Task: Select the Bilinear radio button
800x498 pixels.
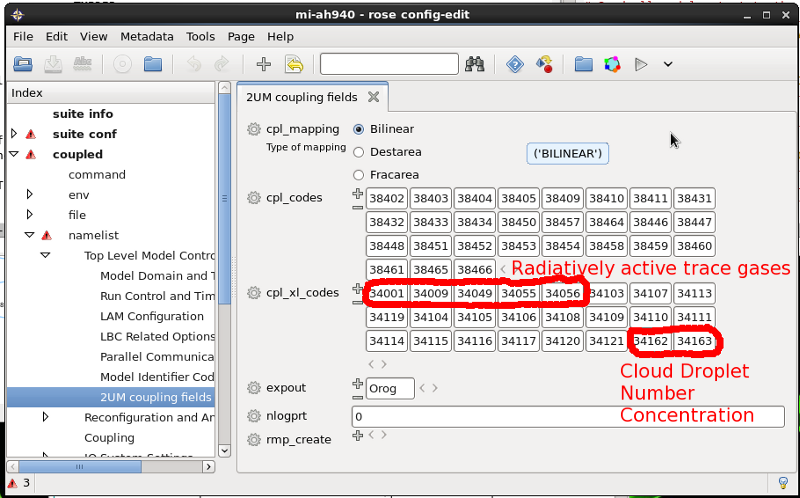Action: tap(359, 129)
